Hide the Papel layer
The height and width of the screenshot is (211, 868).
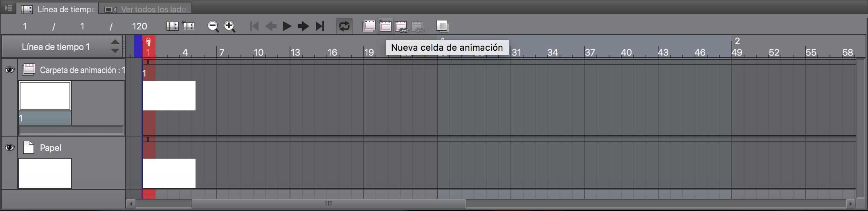pos(9,148)
